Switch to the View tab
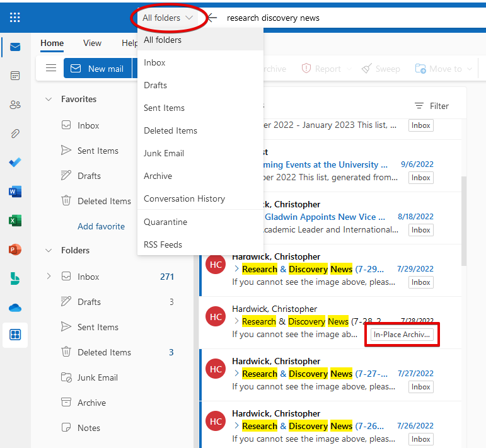This screenshot has height=448, width=486. [x=92, y=43]
